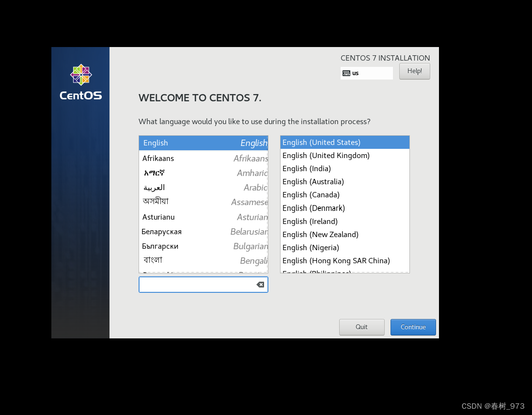
Task: Choose English (Hong Kong SAR China) locale
Action: coord(344,261)
